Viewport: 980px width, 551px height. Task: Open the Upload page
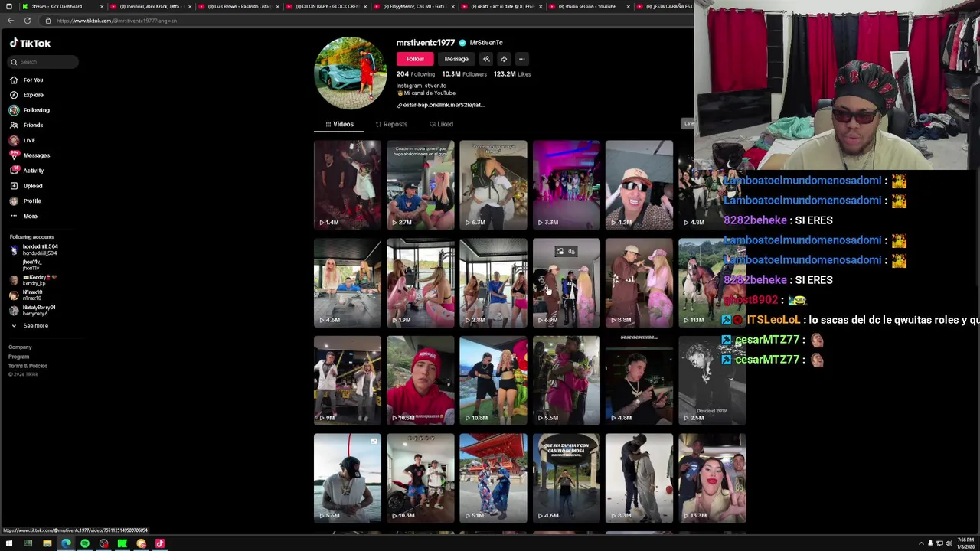point(32,186)
